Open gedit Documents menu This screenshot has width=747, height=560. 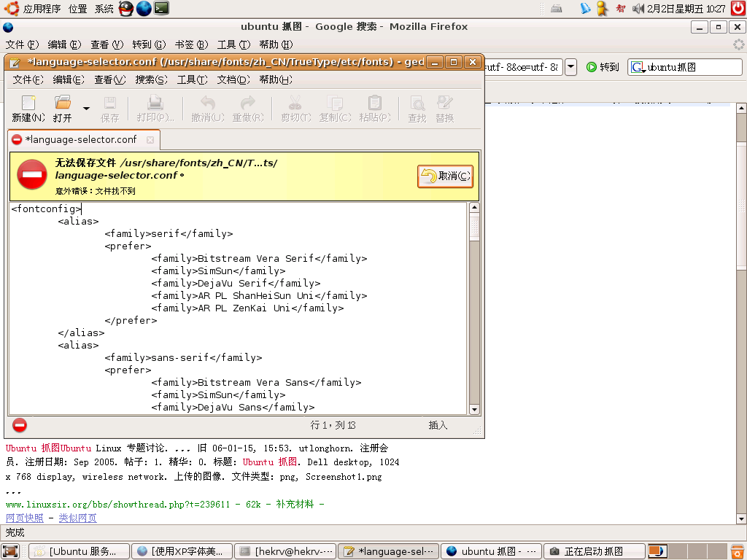pos(233,79)
